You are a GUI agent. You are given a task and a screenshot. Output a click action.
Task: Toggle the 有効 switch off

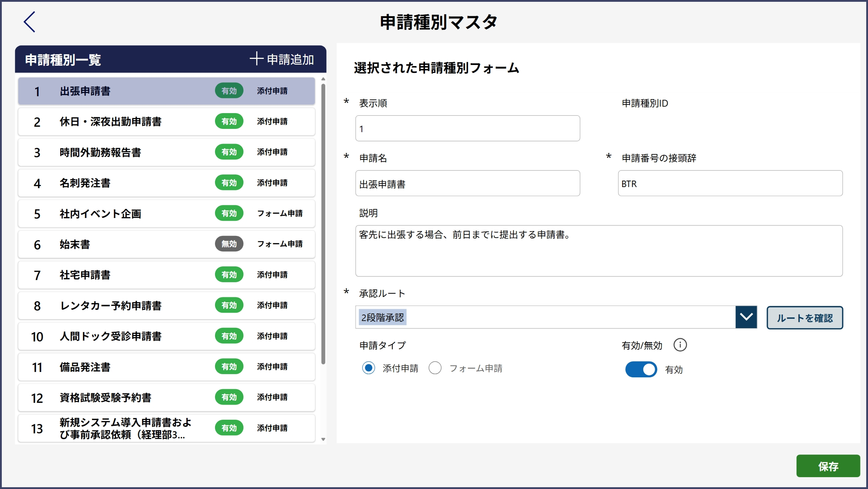pyautogui.click(x=641, y=369)
